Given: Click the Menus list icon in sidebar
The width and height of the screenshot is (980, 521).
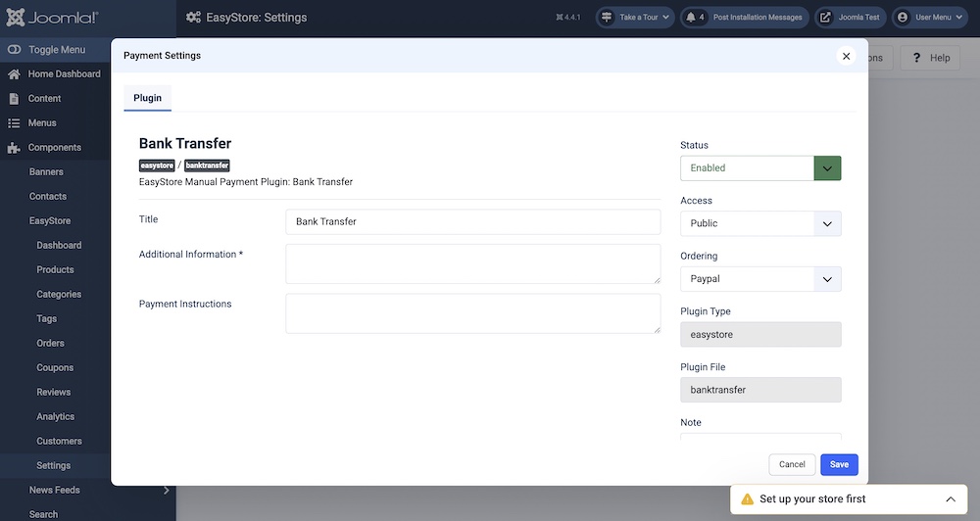Looking at the screenshot, I should pyautogui.click(x=14, y=123).
